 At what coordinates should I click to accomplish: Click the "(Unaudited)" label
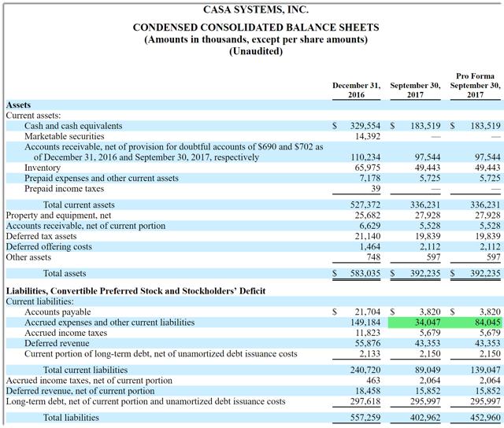click(256, 51)
